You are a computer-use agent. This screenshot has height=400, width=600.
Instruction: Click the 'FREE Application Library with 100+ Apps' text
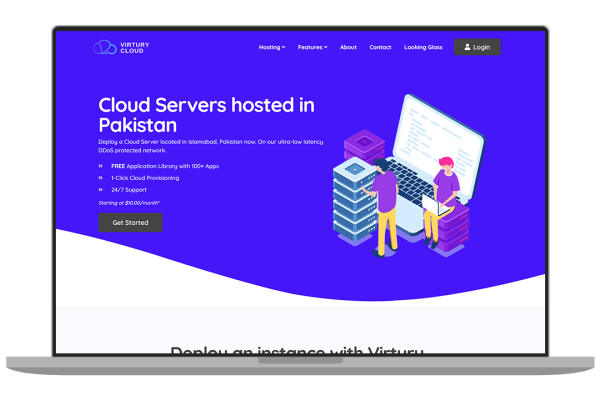(x=165, y=166)
